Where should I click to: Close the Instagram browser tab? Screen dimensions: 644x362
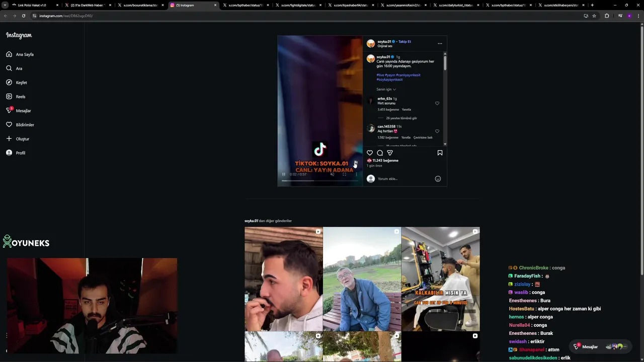(215, 5)
